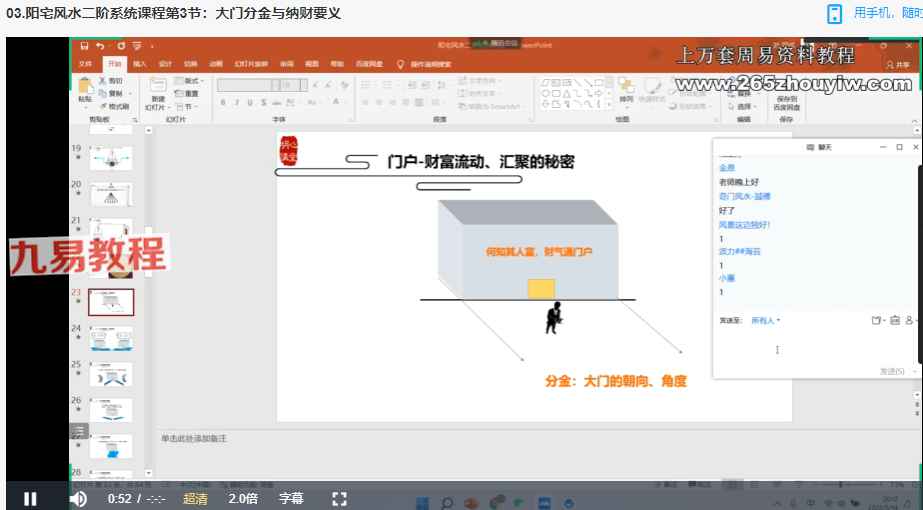The image size is (923, 510).
Task: Toggle italic formatting I in ribbon
Action: click(237, 102)
